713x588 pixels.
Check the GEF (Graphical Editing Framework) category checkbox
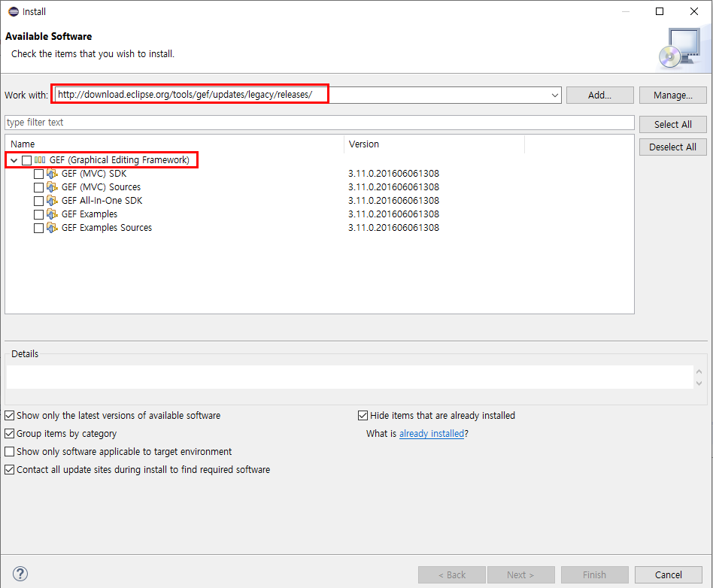click(27, 160)
